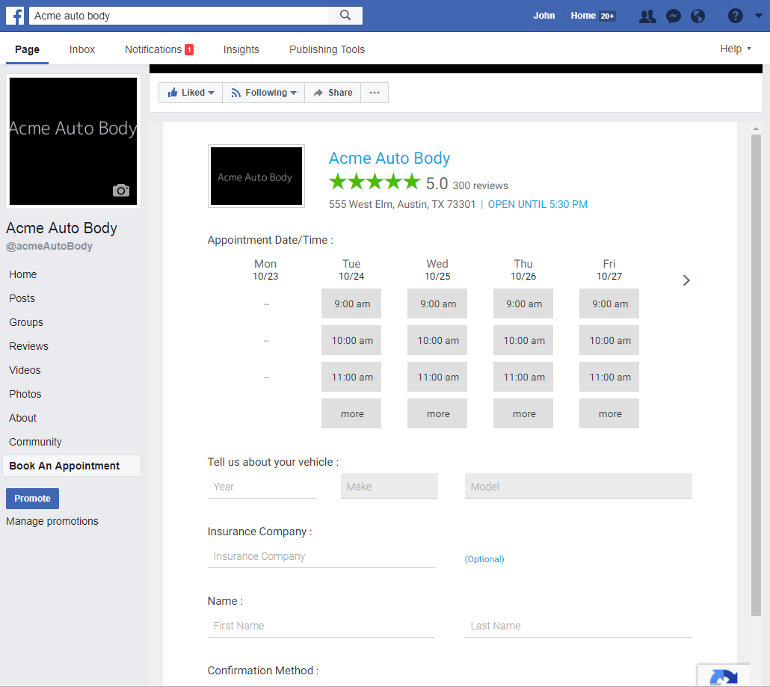Click the Acme Auto Body title link

pyautogui.click(x=389, y=158)
